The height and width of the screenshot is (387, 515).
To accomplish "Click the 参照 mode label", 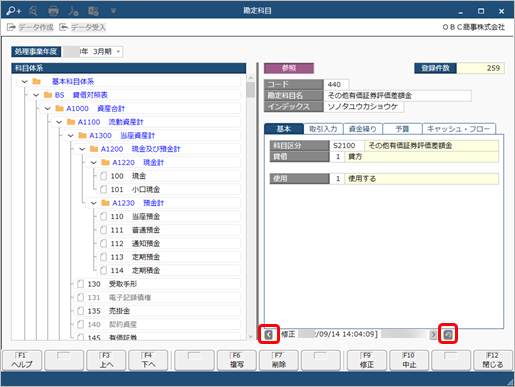I will [289, 68].
